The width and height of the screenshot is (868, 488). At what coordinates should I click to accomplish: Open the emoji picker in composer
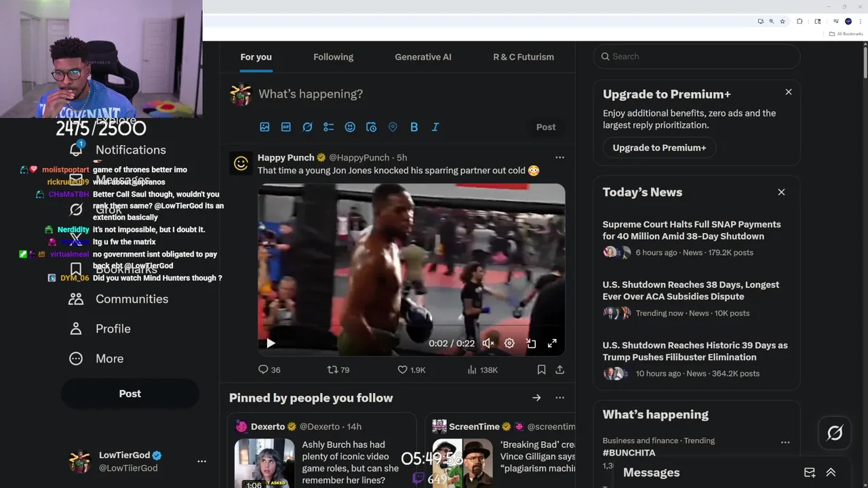[x=350, y=127]
